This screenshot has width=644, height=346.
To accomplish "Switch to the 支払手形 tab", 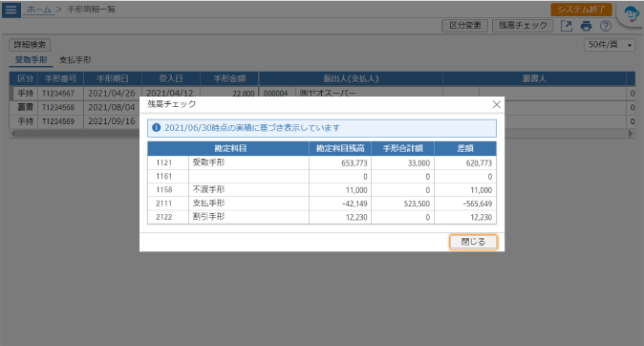I will coord(75,60).
